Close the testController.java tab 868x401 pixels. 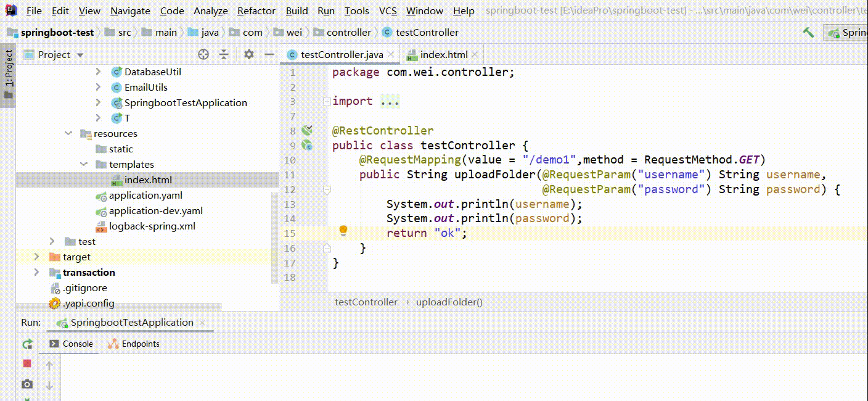[392, 55]
